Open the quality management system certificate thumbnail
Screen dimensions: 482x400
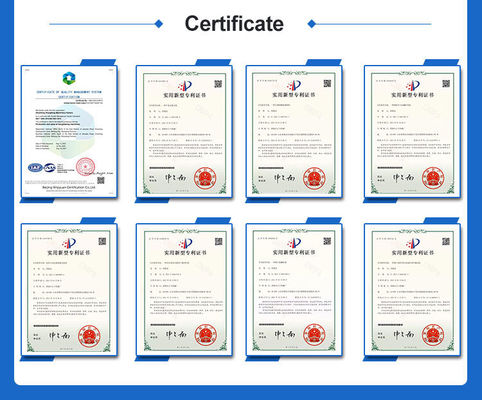(69, 131)
